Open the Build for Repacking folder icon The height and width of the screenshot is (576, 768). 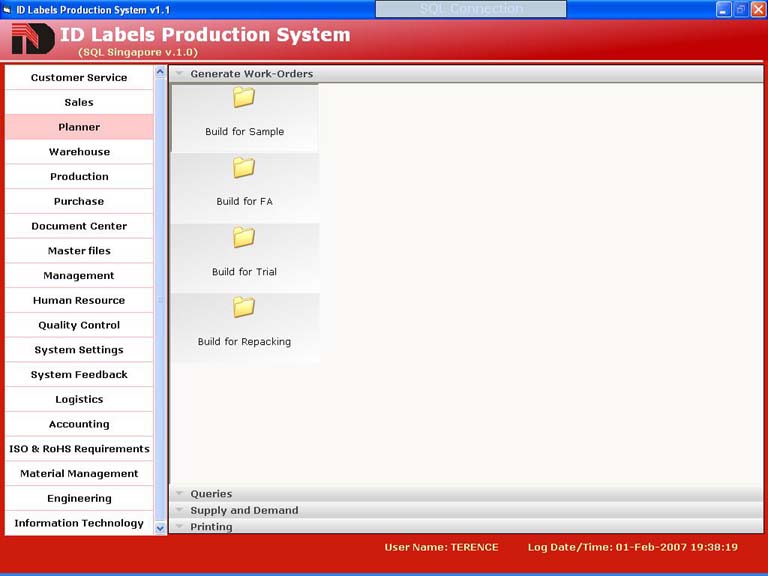point(244,308)
